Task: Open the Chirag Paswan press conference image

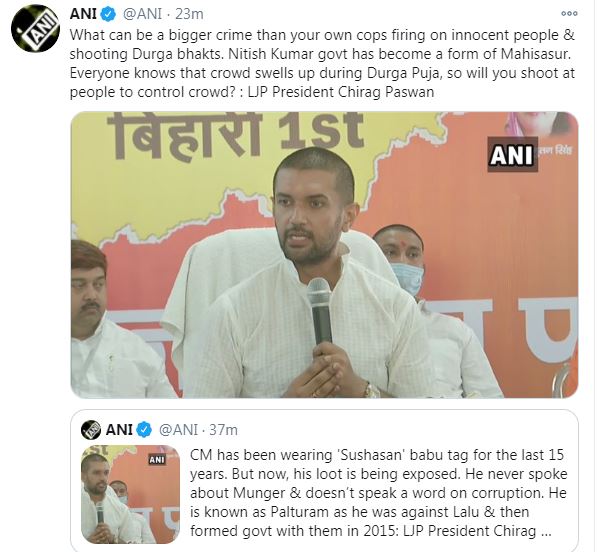Action: coord(324,255)
